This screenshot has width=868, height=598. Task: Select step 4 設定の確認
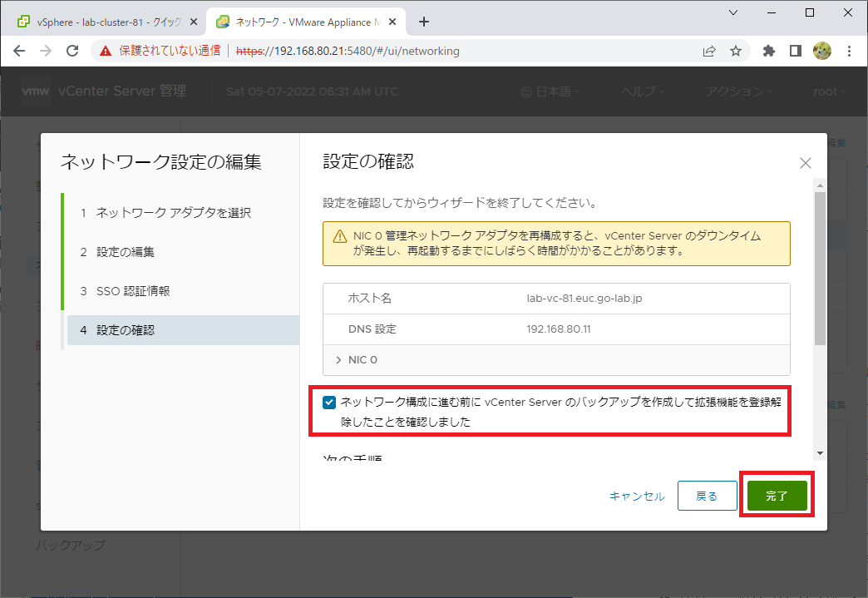(183, 330)
